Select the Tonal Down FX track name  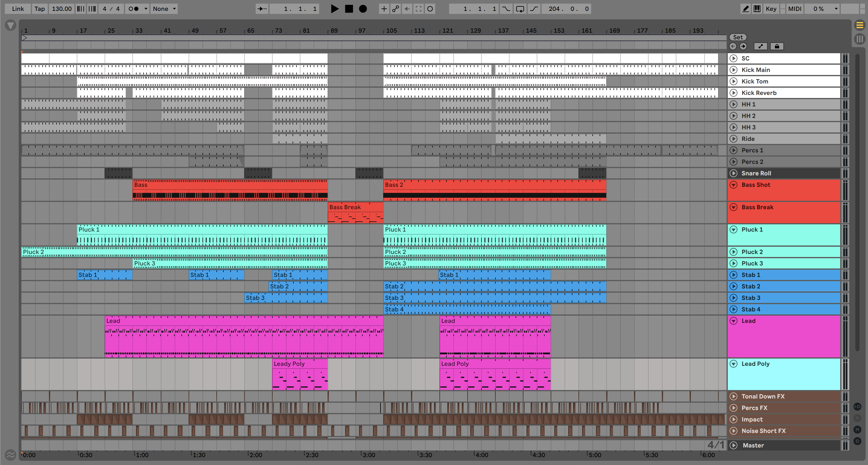pos(763,397)
